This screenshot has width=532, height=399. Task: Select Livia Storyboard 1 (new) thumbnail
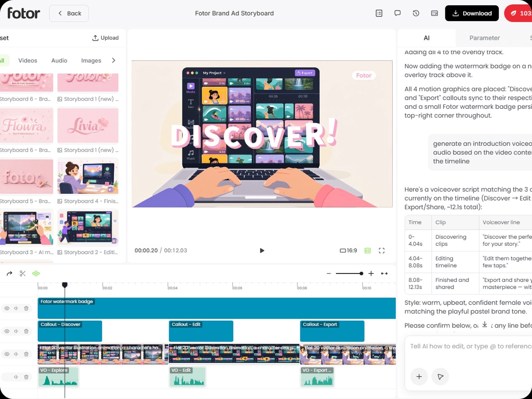tap(88, 125)
